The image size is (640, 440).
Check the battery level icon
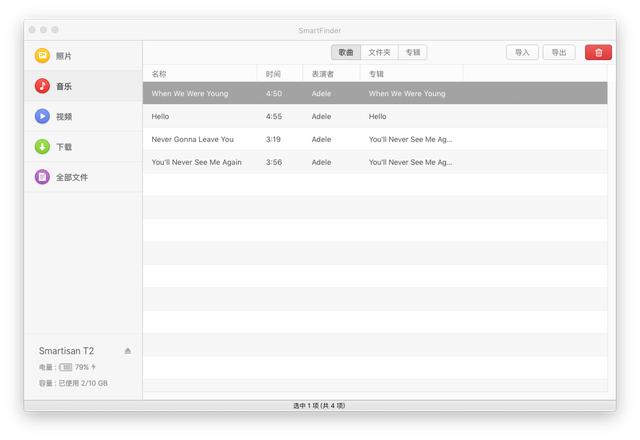tap(66, 367)
